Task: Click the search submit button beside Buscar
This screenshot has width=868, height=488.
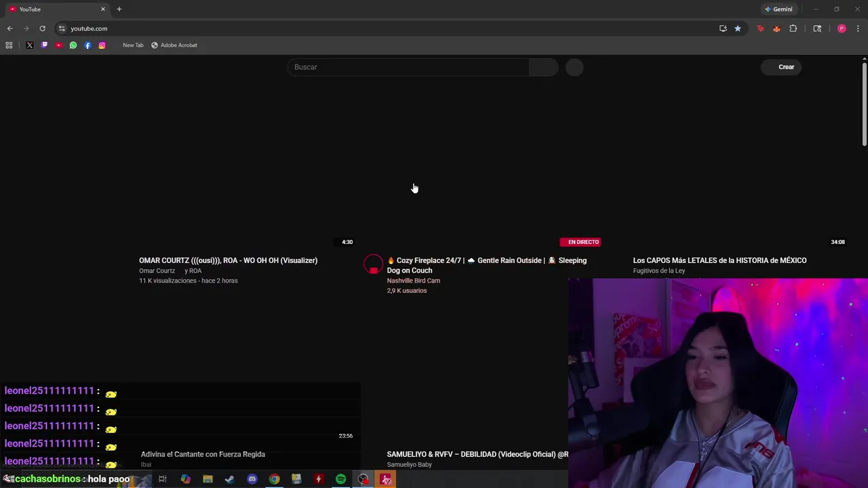Action: (544, 67)
